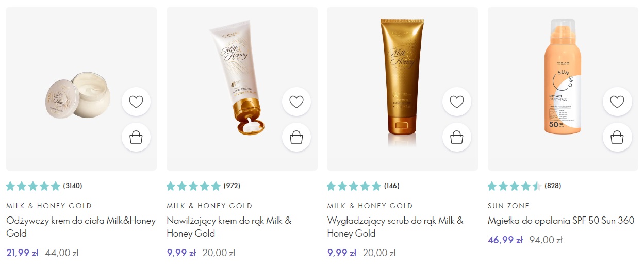Open the gold scrub tube image
The height and width of the screenshot is (267, 644).
[x=402, y=81]
